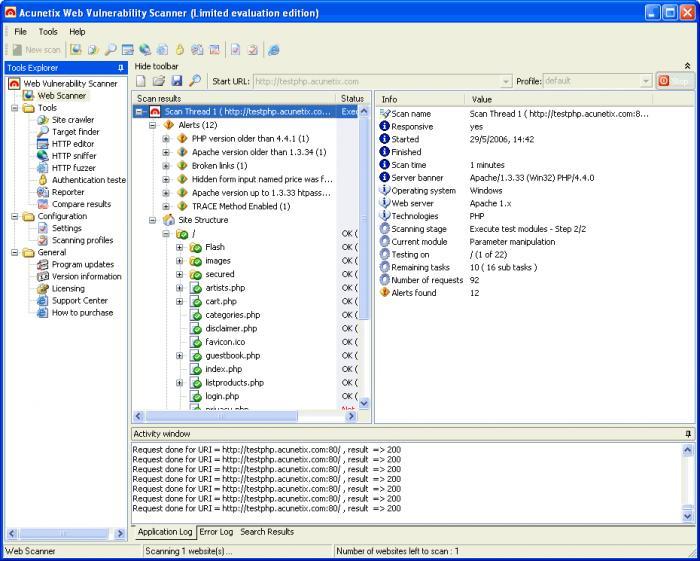Collapse the Tools folder in Tools Explorer
The height and width of the screenshot is (561, 700).
tap(15, 108)
